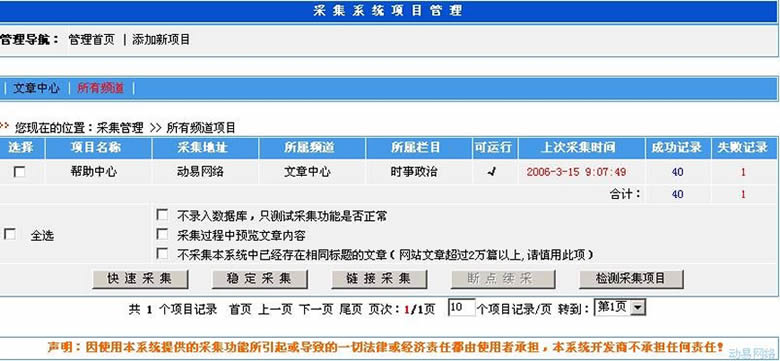
Task: Open the 管理首页 navigation link
Action: (x=91, y=40)
